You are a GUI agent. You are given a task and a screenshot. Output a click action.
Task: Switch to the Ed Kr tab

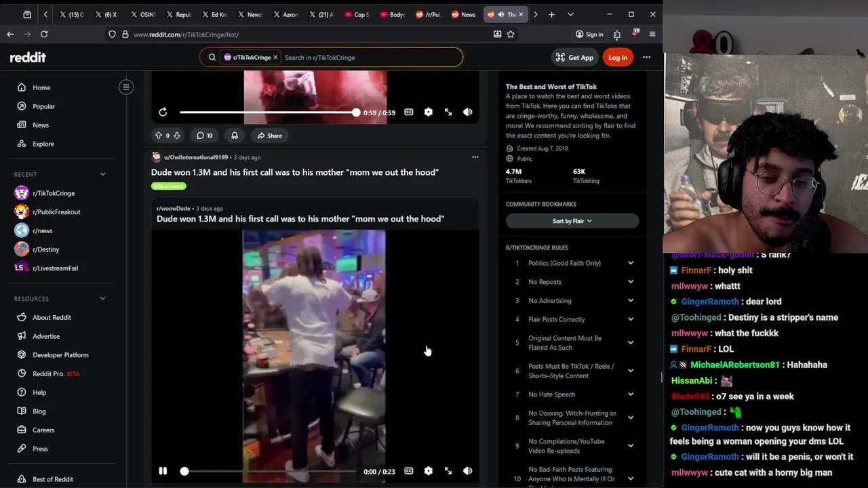coord(214,14)
